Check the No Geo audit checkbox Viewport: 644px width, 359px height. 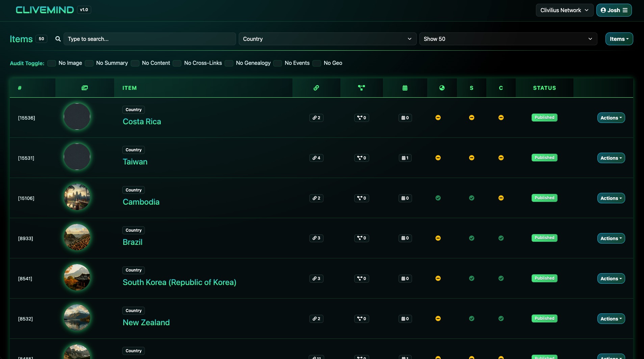317,63
